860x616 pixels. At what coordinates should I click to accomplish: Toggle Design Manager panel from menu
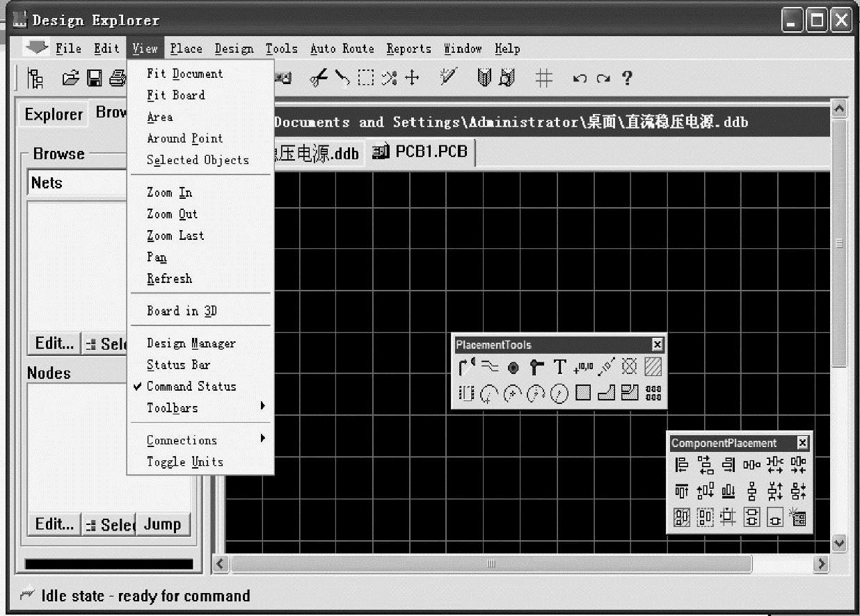[191, 343]
